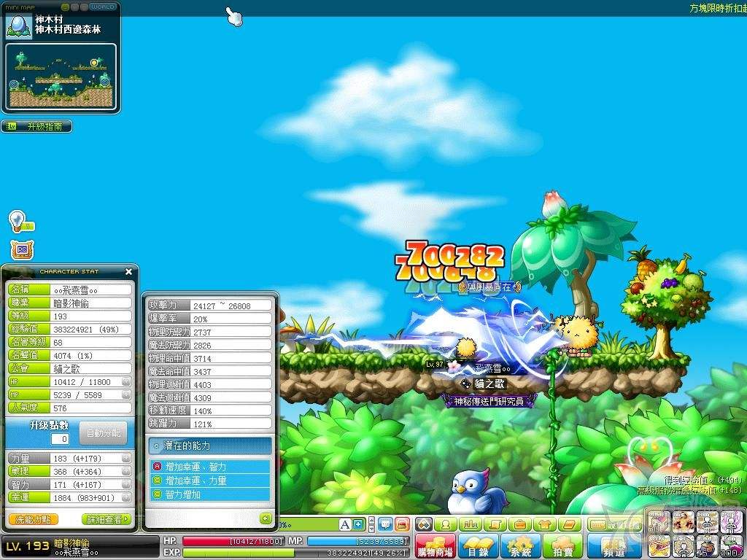Open the chat speech bubble icon
Screen dimensions: 747x560
coord(384,524)
